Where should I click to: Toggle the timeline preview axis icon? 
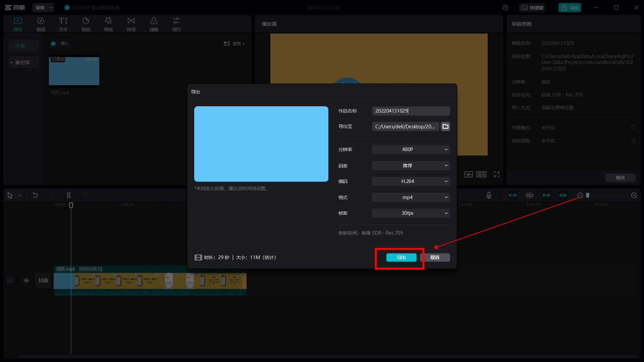click(x=563, y=195)
